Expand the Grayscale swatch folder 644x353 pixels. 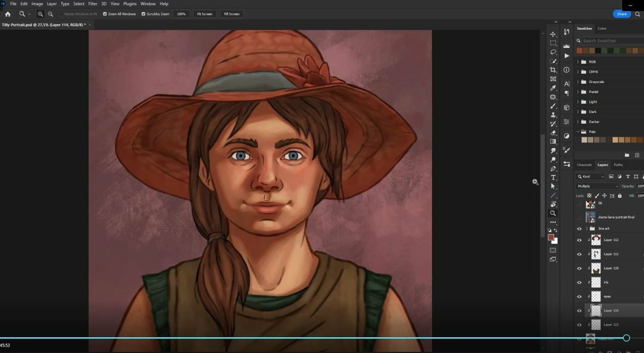pyautogui.click(x=578, y=82)
